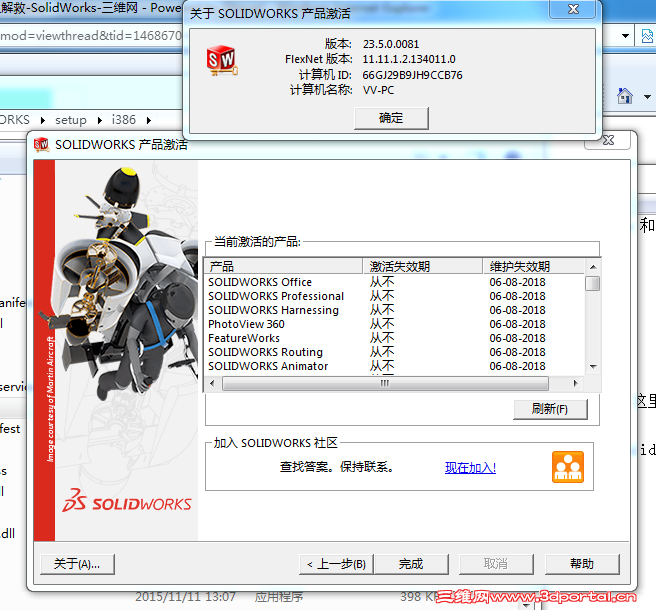Click the 完成 button
Screen dimensions: 656x610
[x=411, y=564]
